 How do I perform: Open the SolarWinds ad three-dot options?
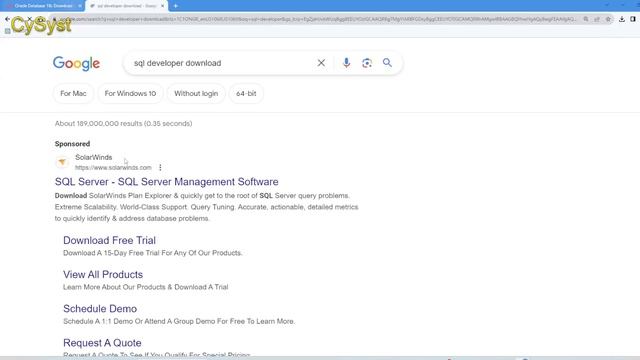160,167
